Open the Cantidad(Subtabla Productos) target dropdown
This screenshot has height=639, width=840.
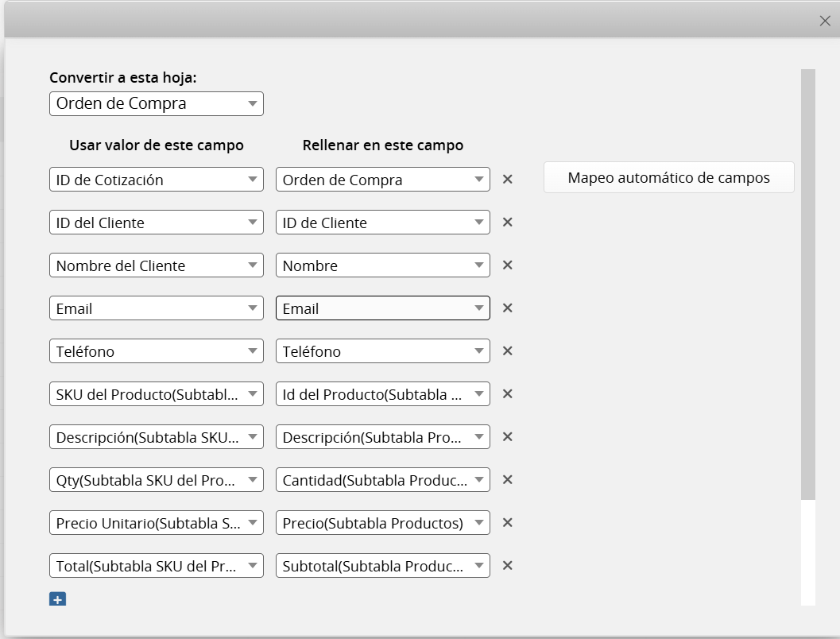coord(382,480)
